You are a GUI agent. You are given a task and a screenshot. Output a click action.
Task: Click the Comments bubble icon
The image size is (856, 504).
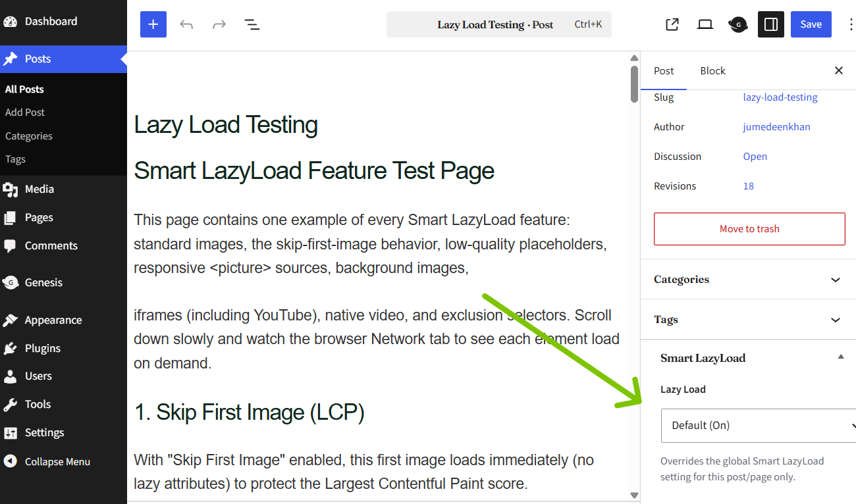[x=10, y=246]
